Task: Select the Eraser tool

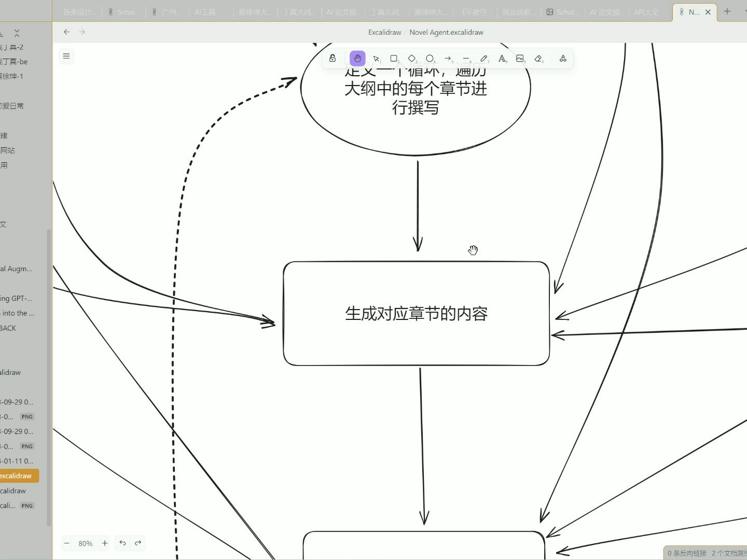Action: (x=538, y=59)
